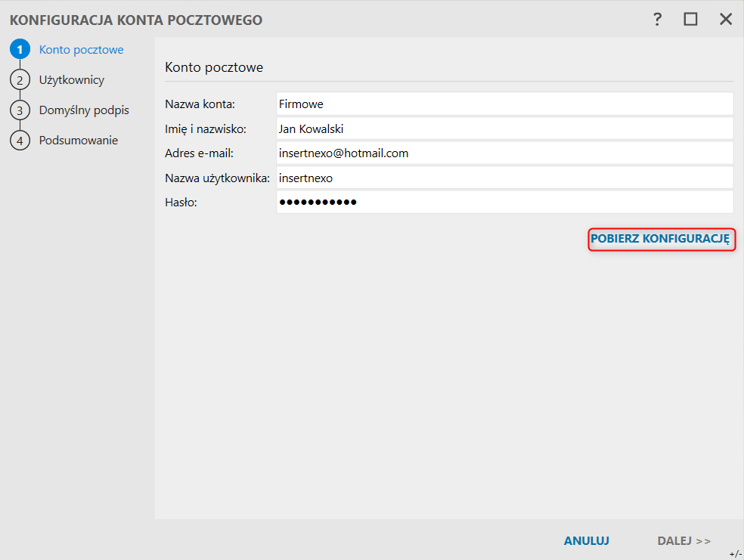744x560 pixels.
Task: Select the Nazwa użytkownika input field
Action: (504, 178)
